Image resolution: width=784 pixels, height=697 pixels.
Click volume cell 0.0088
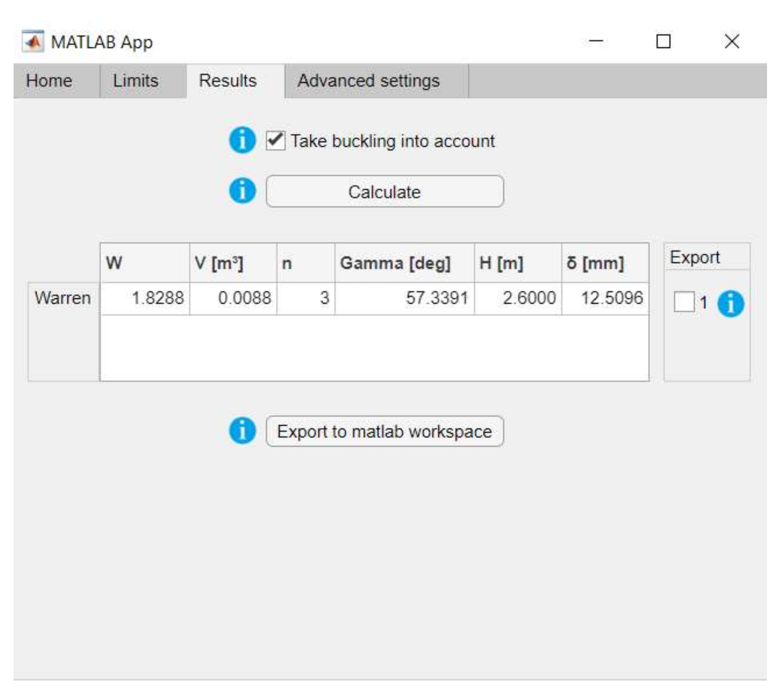coord(233,298)
